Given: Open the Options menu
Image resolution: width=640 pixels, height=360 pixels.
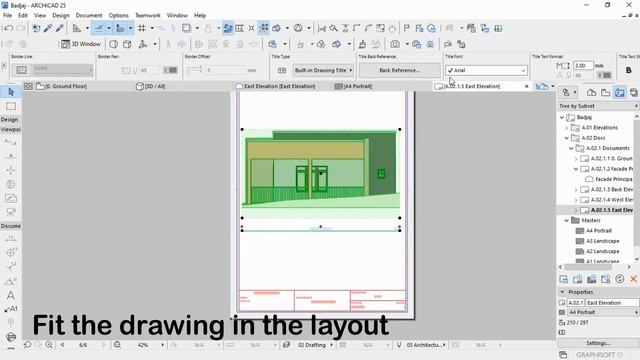Looking at the screenshot, I should pyautogui.click(x=118, y=15).
